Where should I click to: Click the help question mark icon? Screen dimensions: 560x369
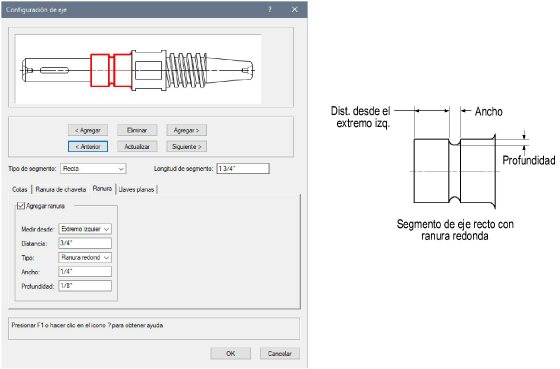270,10
